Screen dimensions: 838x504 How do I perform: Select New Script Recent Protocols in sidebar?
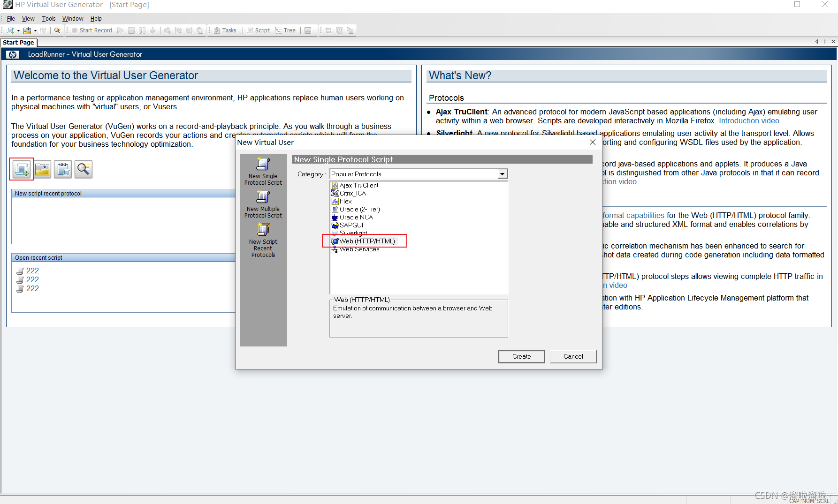tap(263, 240)
